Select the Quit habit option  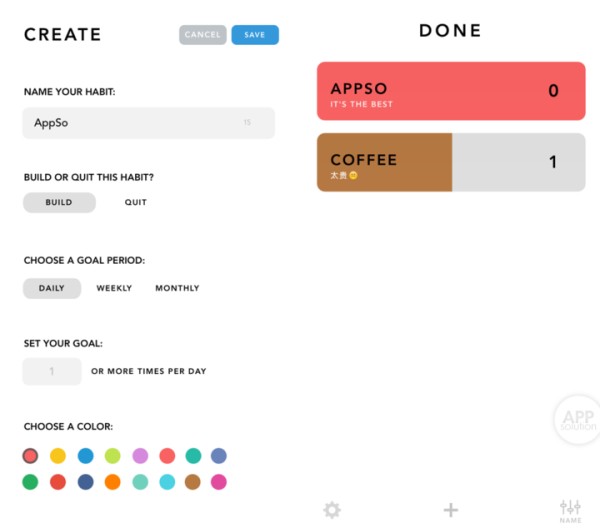tap(136, 202)
